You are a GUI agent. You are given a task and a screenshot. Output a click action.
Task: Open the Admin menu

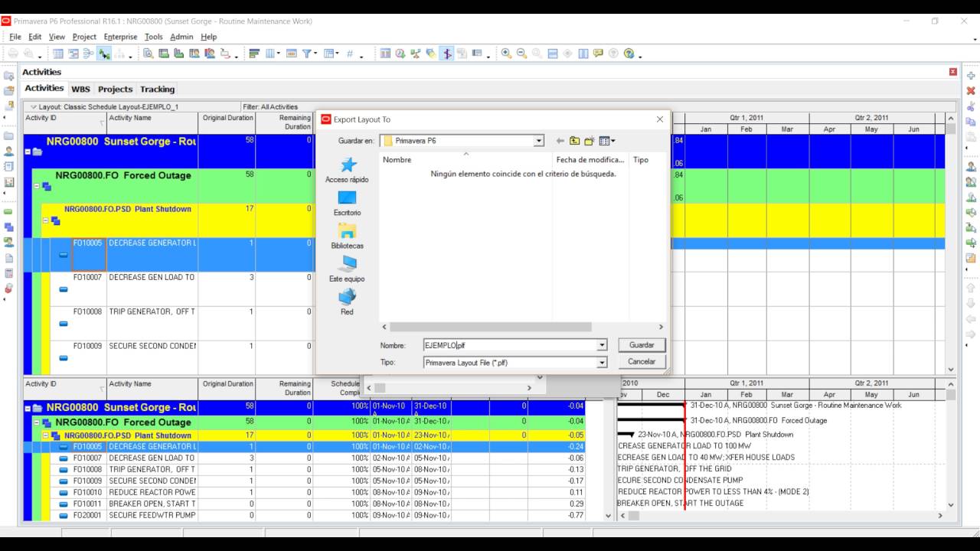181,37
